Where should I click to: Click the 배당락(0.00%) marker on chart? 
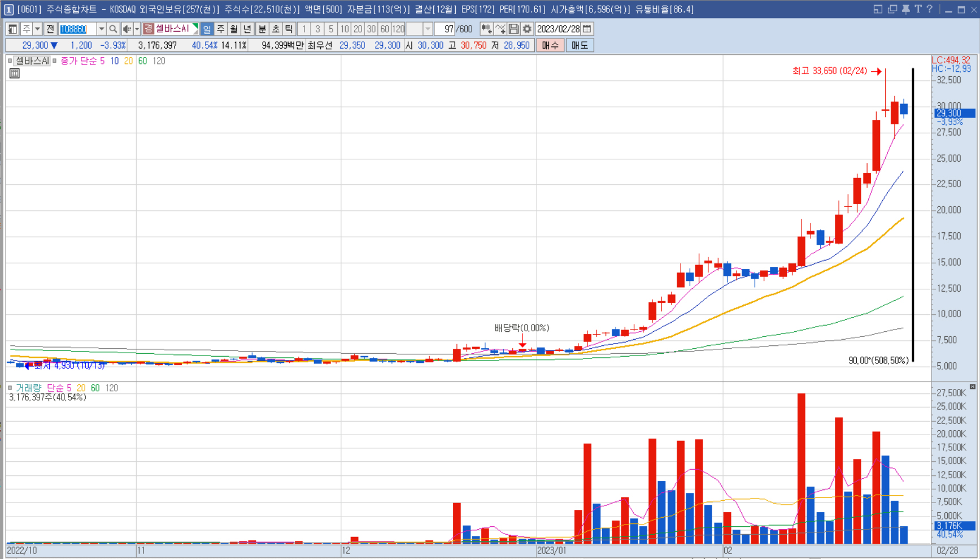coord(522,328)
